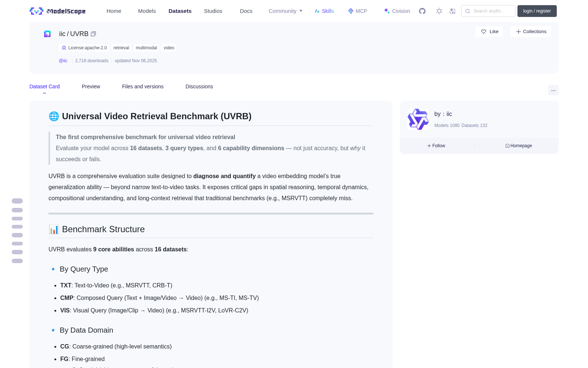Click the "FG: Fine-grained" bullet
The height and width of the screenshot is (368, 588).
(x=82, y=359)
